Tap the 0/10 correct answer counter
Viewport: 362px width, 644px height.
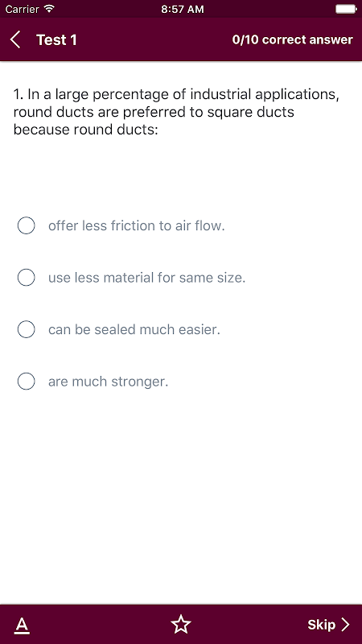click(292, 39)
